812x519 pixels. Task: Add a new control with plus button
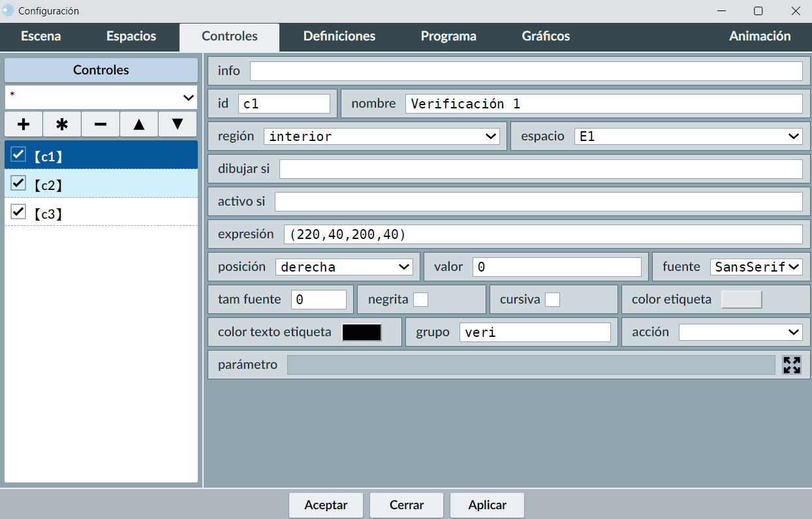23,124
